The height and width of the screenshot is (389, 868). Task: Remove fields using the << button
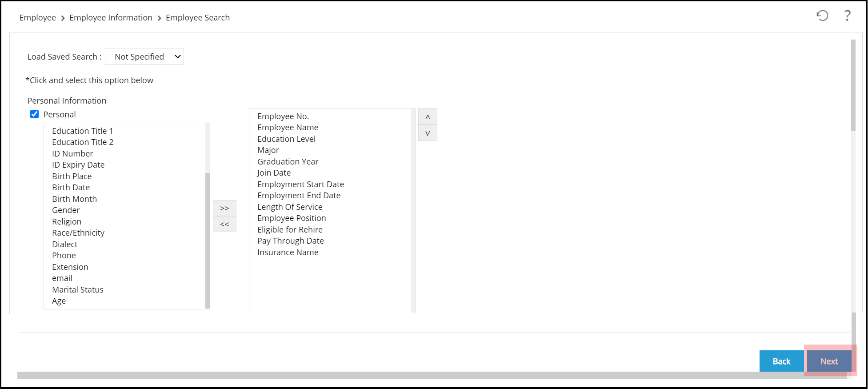click(x=224, y=224)
